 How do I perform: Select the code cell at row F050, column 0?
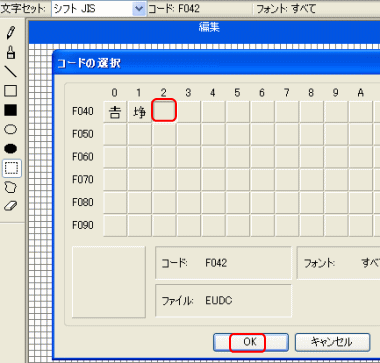tap(115, 135)
